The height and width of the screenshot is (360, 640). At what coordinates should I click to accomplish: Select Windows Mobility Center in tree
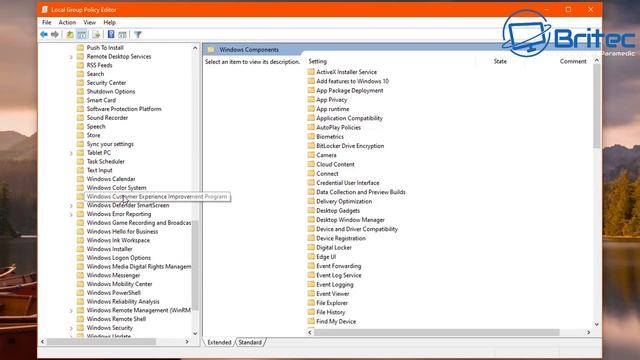pyautogui.click(x=120, y=284)
